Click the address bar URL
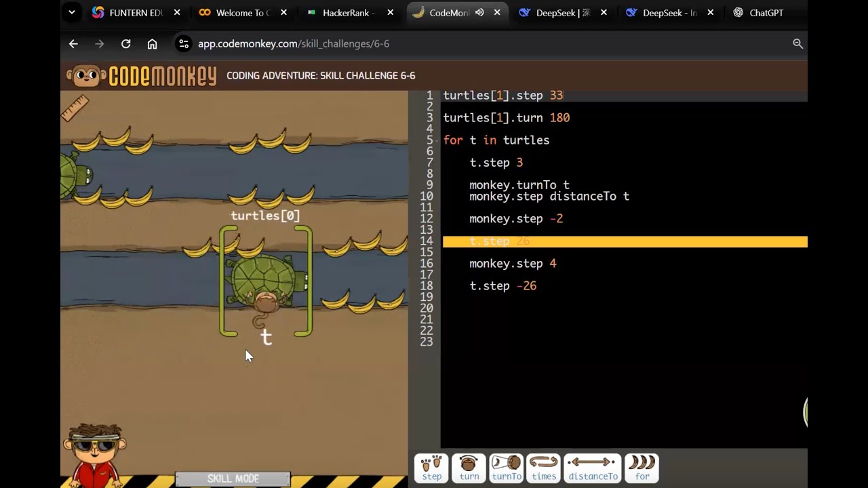This screenshot has width=868, height=488. [x=294, y=43]
